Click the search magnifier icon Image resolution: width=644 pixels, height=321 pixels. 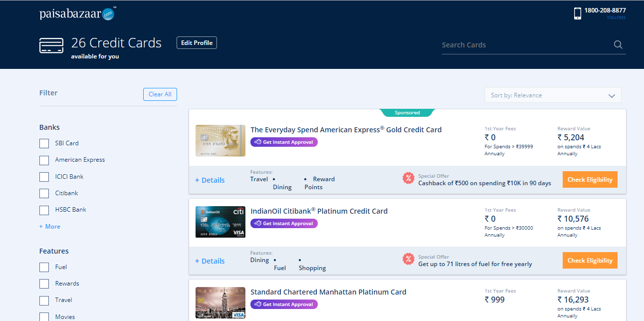618,45
